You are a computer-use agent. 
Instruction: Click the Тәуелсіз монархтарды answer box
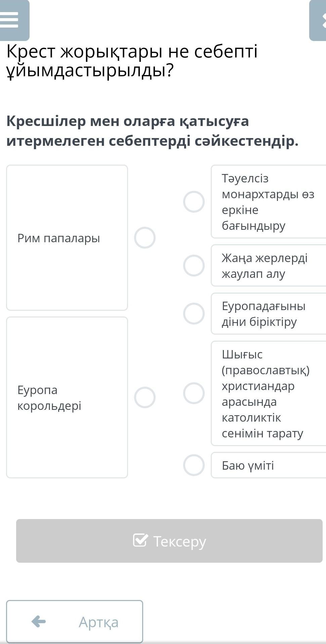point(269,202)
